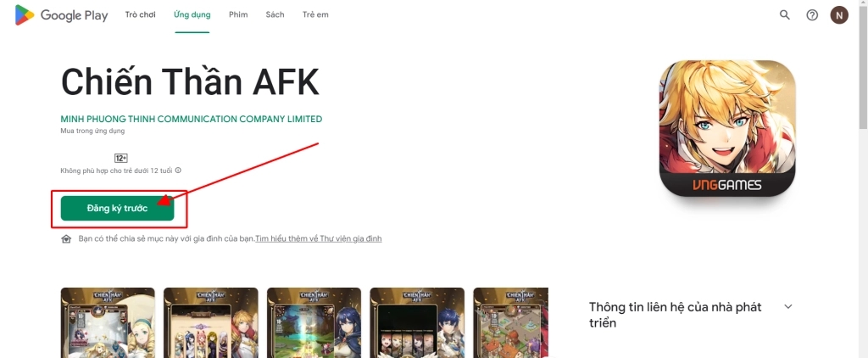The width and height of the screenshot is (868, 358).
Task: Click the 12+ content rating badge
Action: (121, 158)
